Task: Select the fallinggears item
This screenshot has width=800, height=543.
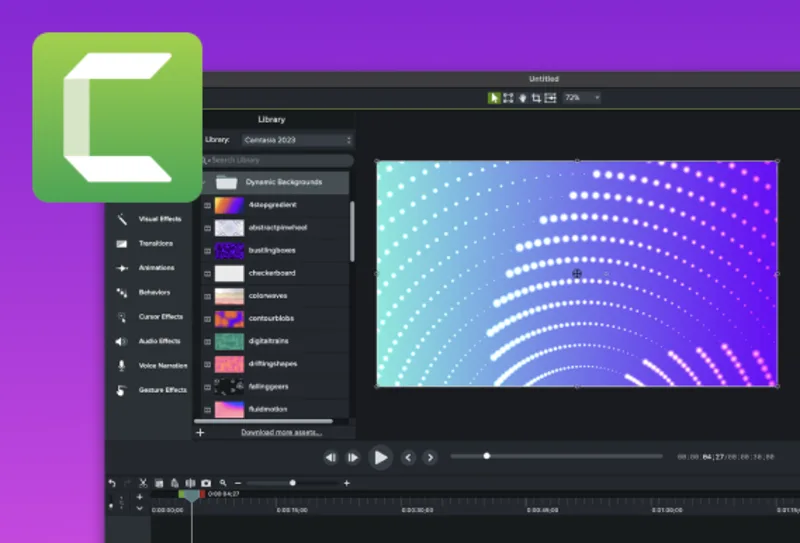Action: 276,386
